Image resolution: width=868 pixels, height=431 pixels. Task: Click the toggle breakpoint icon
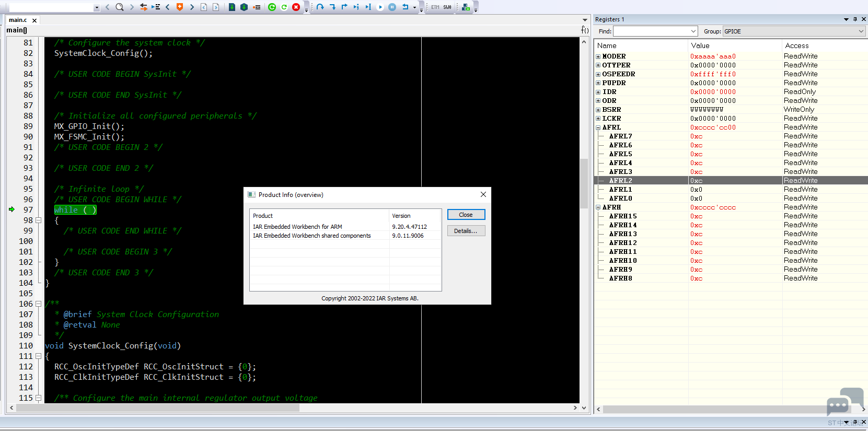pos(257,7)
